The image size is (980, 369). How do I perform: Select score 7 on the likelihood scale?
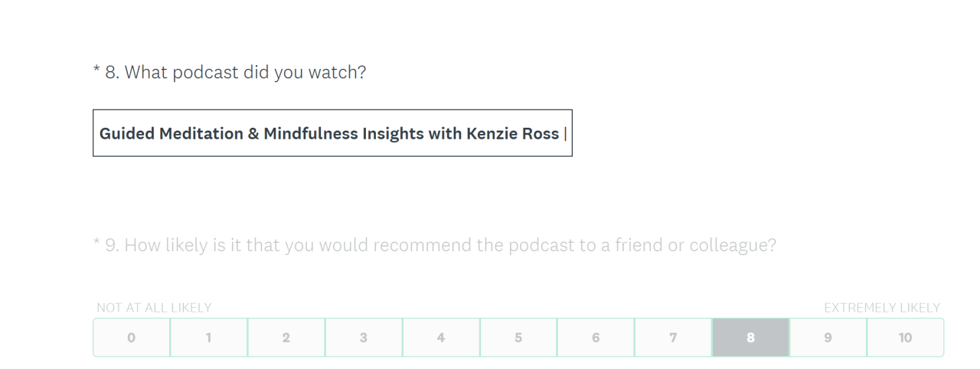[x=673, y=338]
